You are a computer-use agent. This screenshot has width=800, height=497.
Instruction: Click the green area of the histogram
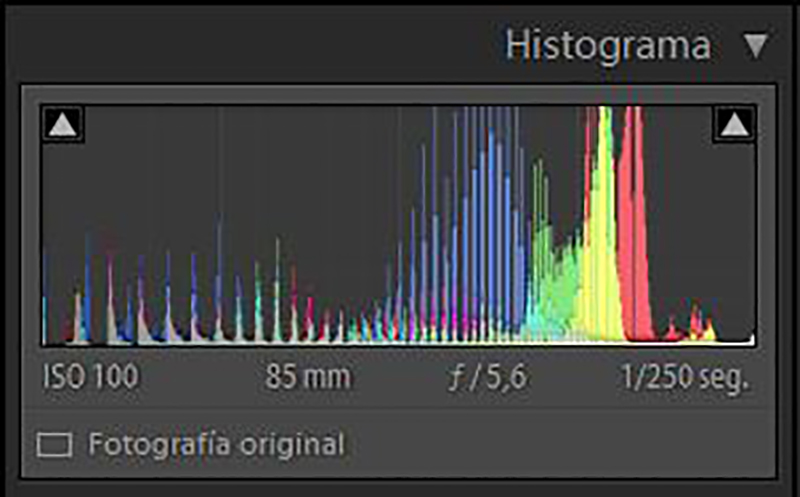556,280
